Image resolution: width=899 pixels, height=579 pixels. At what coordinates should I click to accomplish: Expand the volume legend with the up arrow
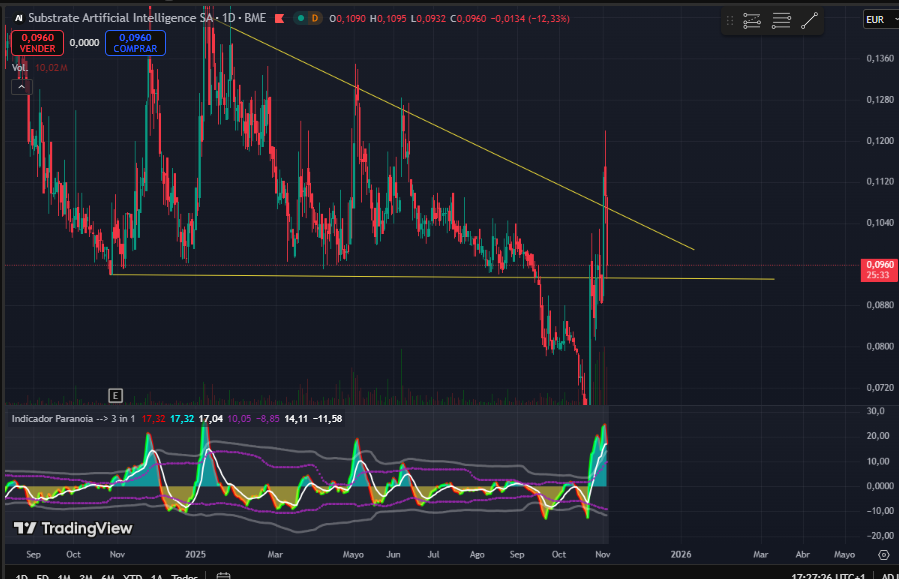coord(21,86)
